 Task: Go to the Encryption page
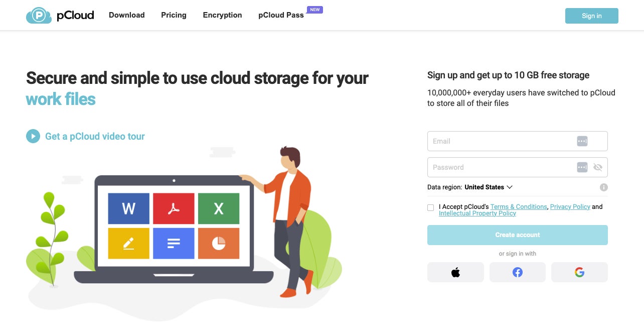coord(222,15)
